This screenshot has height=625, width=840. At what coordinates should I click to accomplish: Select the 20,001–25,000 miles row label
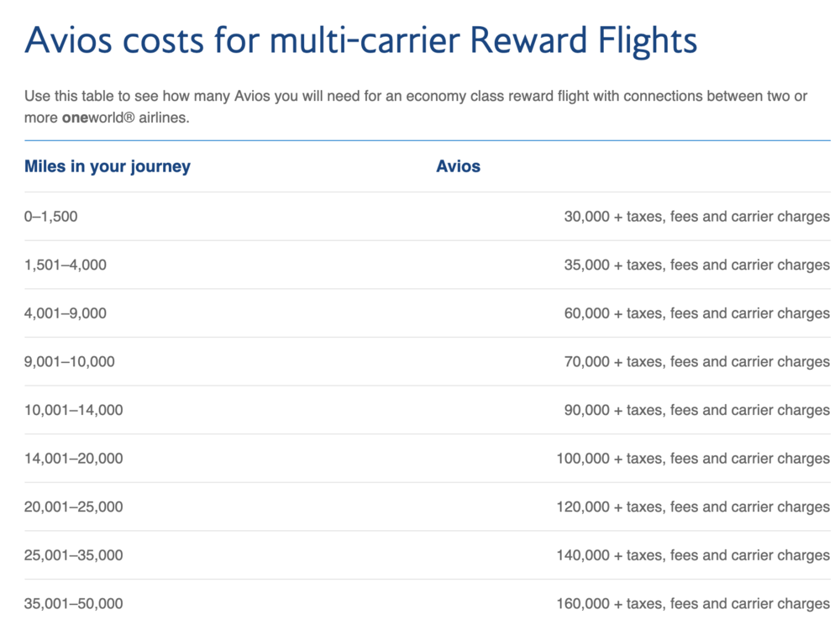click(74, 507)
